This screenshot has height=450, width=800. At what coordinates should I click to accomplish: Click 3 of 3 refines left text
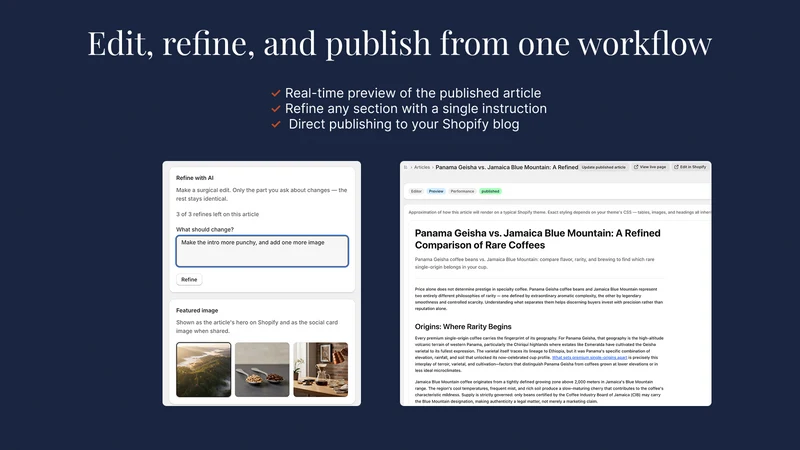217,214
